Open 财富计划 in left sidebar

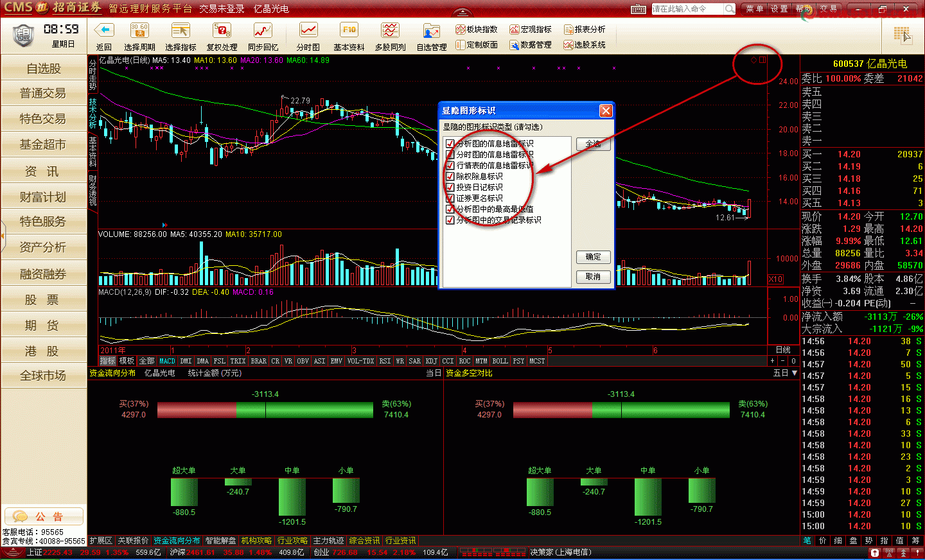[x=44, y=197]
